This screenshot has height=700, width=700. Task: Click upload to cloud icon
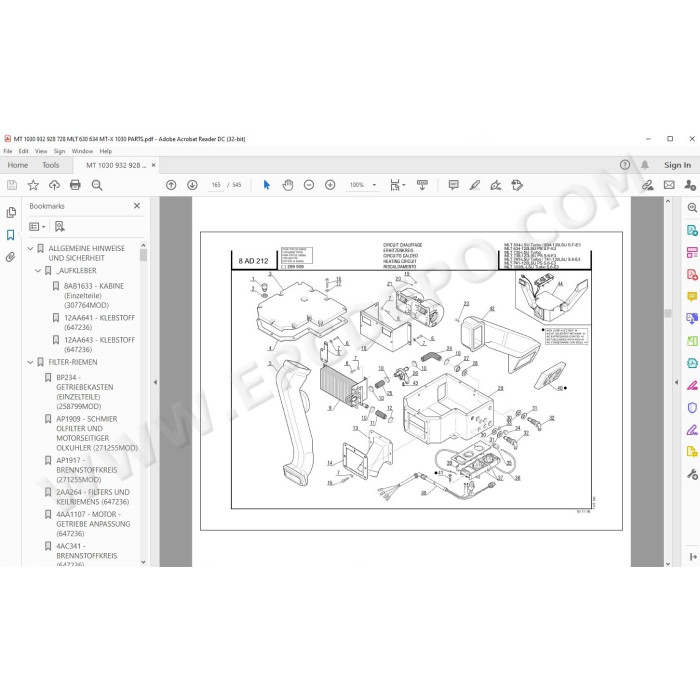point(54,185)
